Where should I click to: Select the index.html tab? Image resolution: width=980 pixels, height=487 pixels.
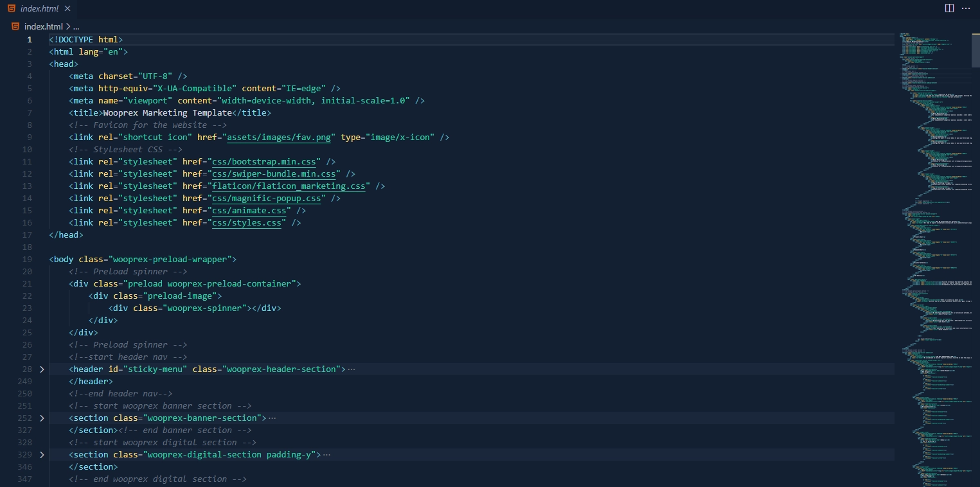pyautogui.click(x=40, y=8)
